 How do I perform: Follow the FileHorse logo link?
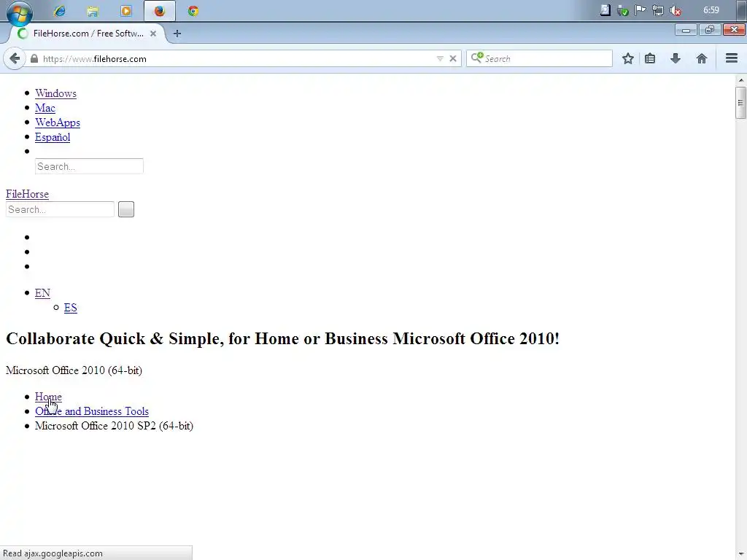27,194
